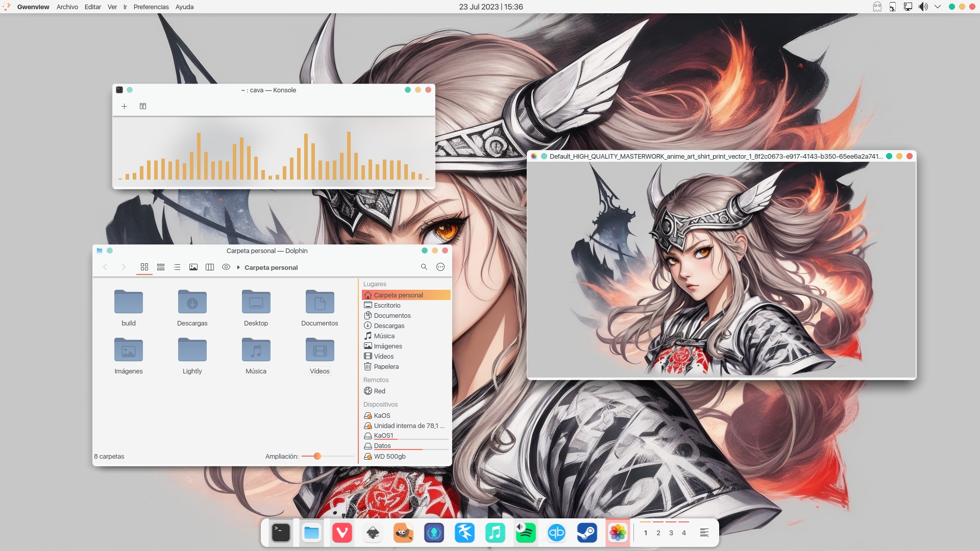Click the breadcrumb arrow before Carpeta personal
The image size is (980, 551).
point(238,267)
